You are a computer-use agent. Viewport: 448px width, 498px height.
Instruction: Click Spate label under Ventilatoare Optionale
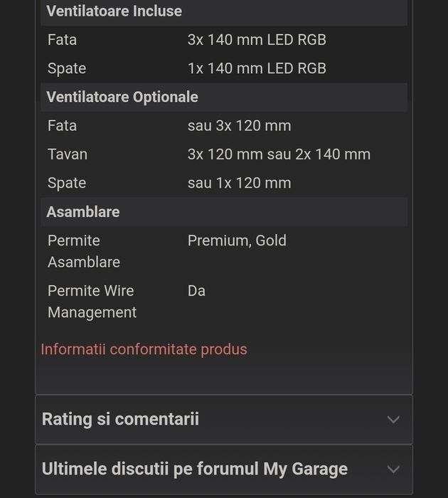coord(67,183)
